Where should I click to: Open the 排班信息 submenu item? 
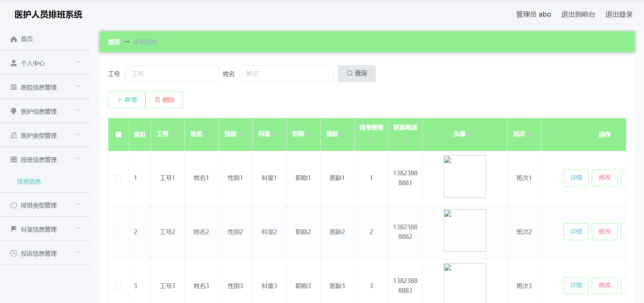(x=29, y=182)
